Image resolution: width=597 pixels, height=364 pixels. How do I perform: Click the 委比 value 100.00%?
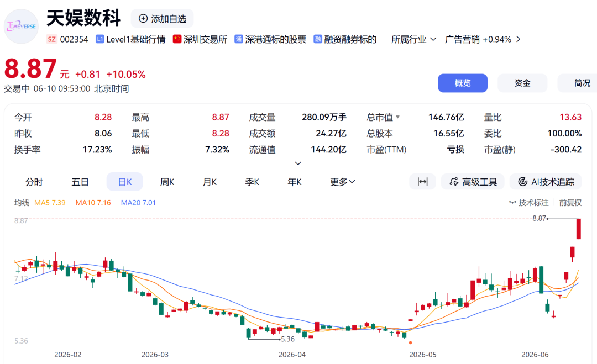point(564,134)
